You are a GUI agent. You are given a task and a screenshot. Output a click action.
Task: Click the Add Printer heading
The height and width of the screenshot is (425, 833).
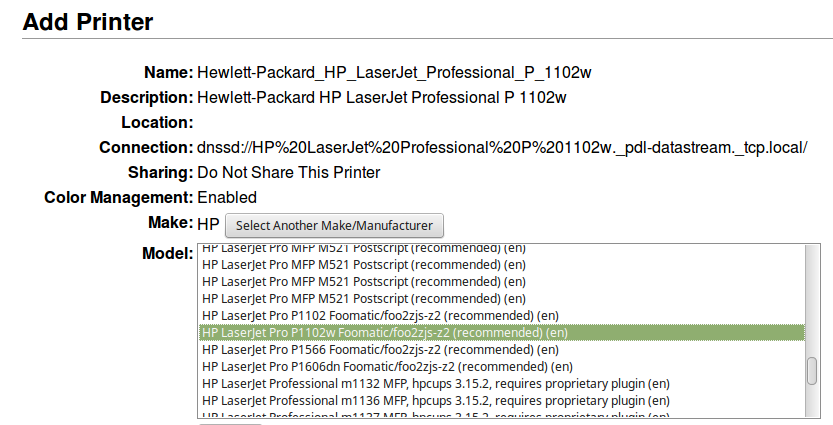88,22
